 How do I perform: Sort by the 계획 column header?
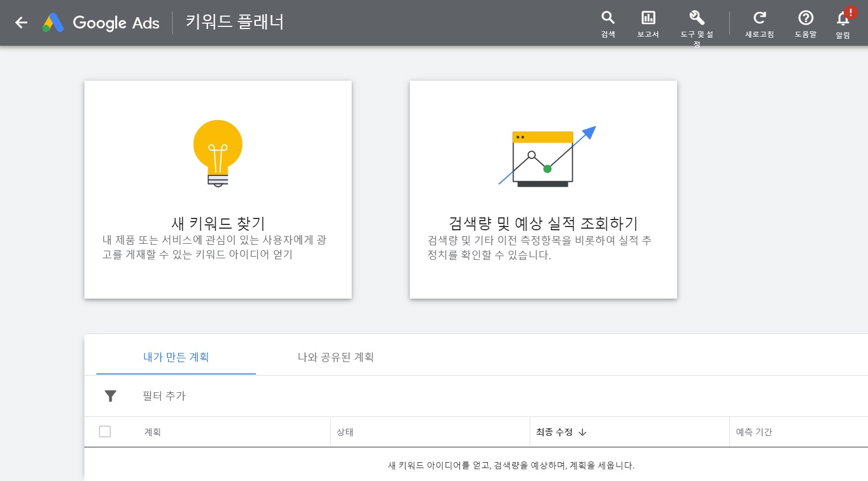(x=152, y=432)
